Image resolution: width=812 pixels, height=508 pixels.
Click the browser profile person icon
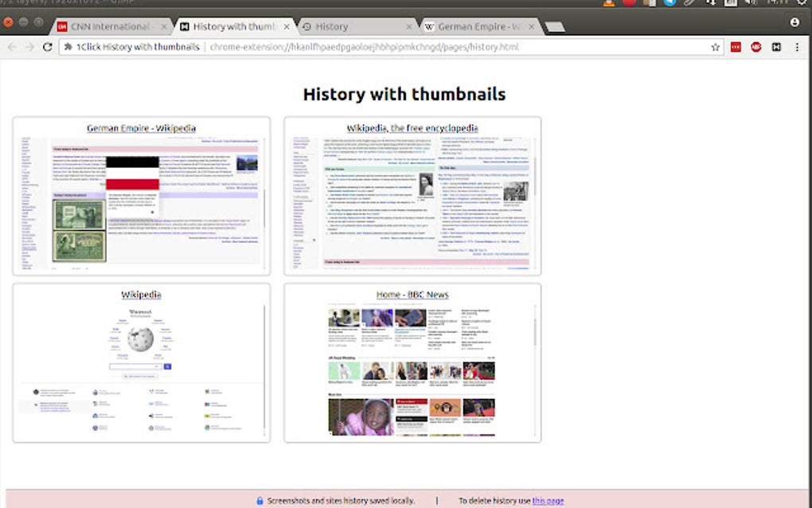click(x=794, y=23)
